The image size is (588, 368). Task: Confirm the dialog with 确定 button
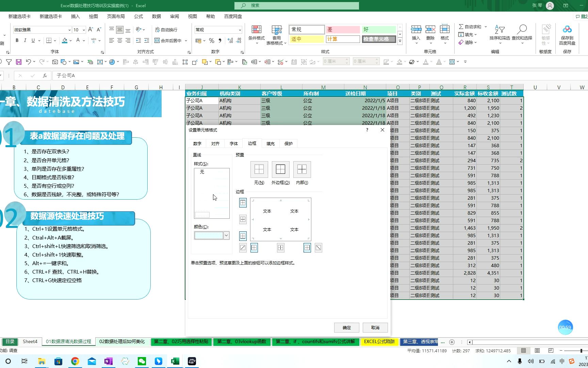(347, 327)
